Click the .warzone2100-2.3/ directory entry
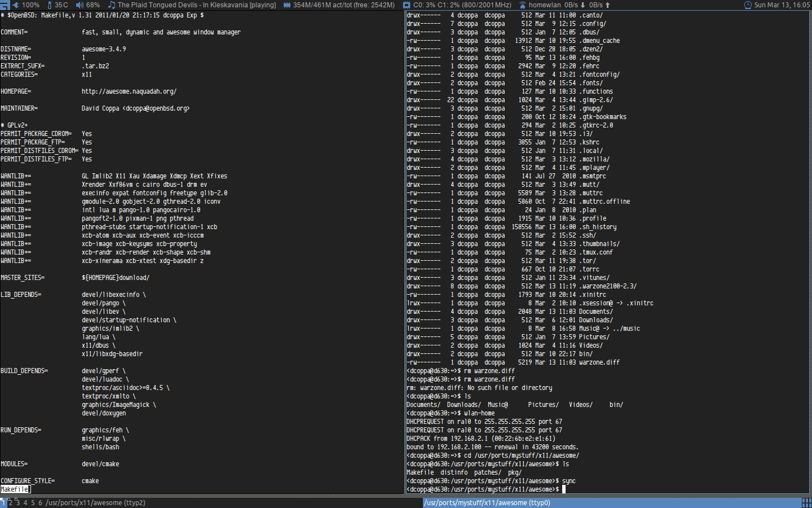812x508 pixels. point(608,286)
